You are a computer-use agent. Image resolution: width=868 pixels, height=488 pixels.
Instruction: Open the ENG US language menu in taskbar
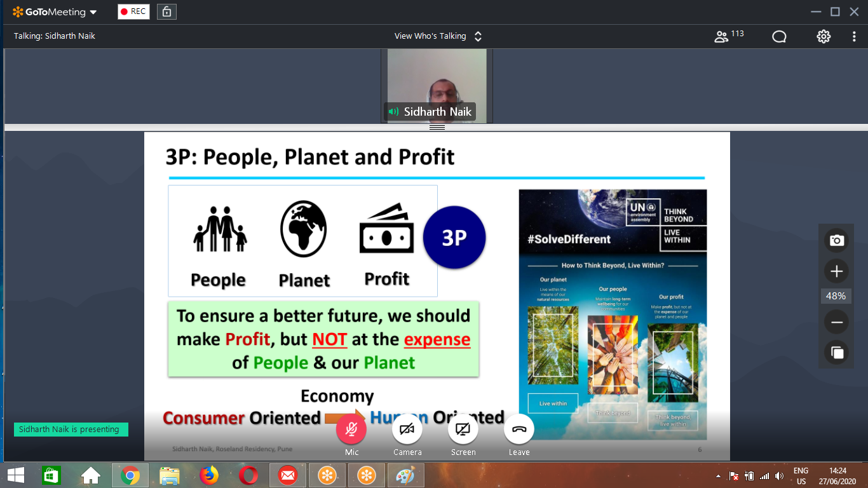[801, 475]
